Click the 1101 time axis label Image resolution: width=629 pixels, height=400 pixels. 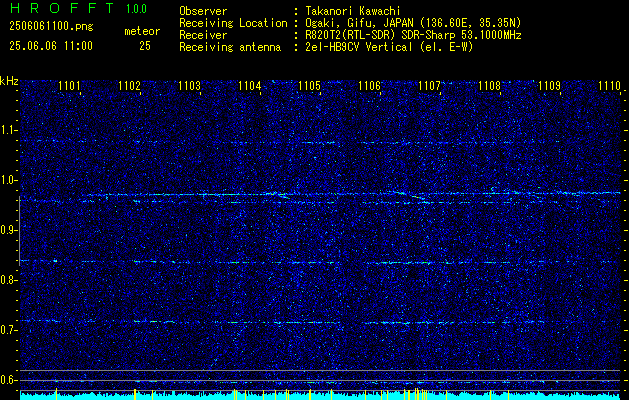click(69, 85)
